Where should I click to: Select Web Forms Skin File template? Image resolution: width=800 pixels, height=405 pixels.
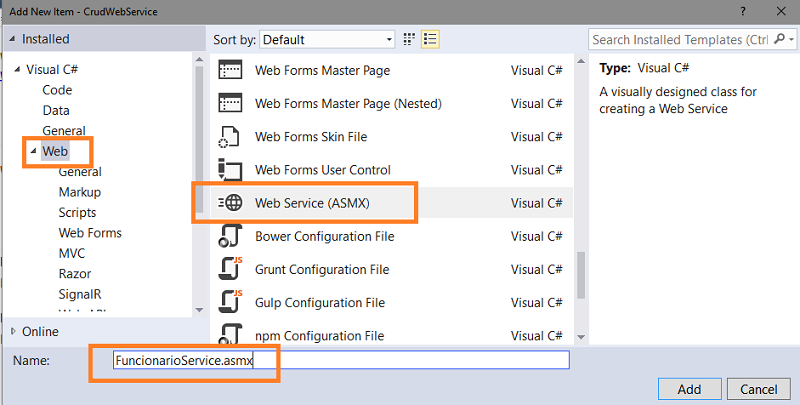point(391,137)
